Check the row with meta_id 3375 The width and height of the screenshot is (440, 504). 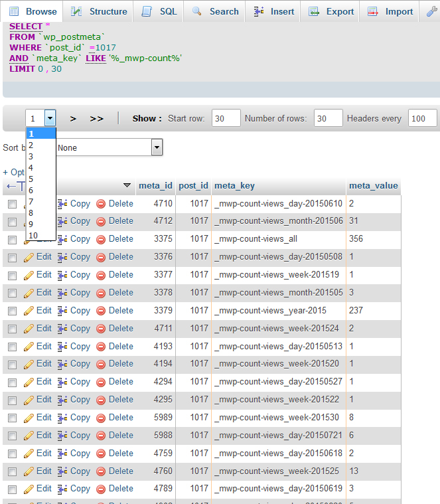click(12, 240)
